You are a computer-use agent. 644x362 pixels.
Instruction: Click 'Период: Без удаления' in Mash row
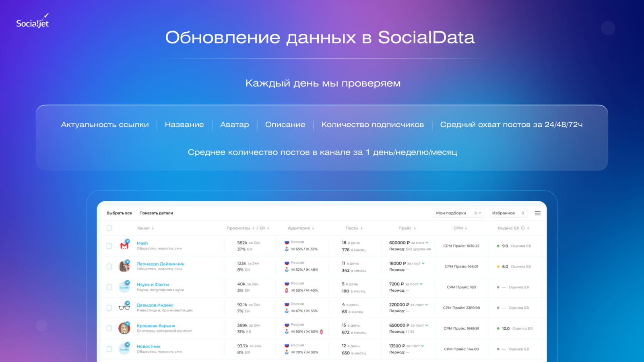(410, 249)
